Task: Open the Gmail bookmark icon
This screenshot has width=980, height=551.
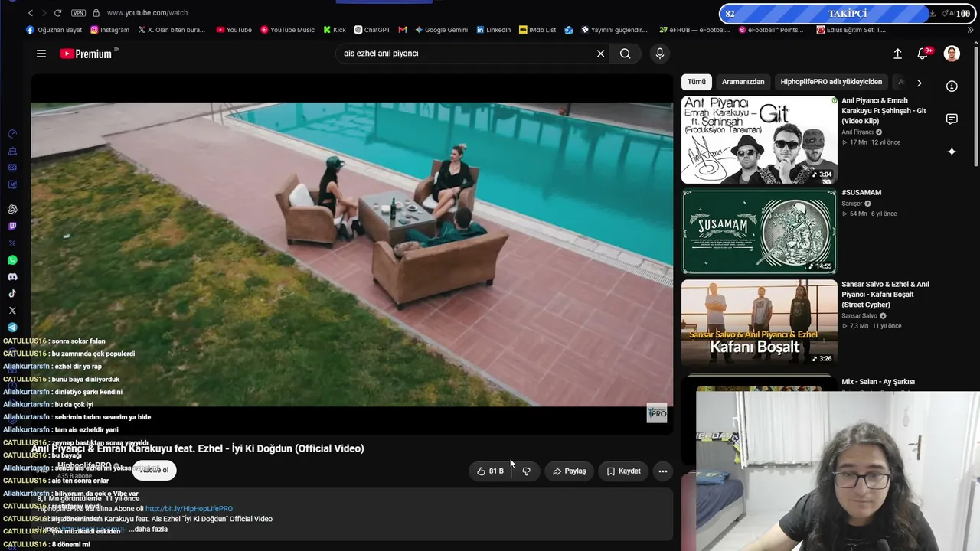Action: (403, 30)
